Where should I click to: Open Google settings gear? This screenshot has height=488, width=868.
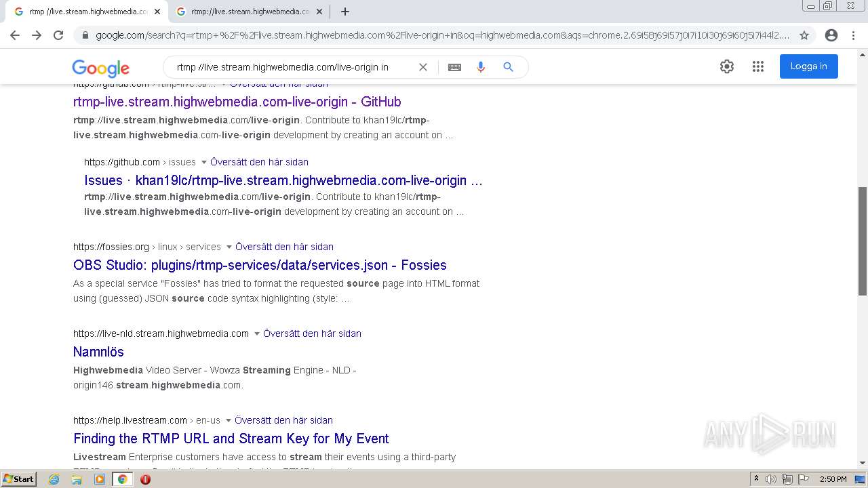[727, 66]
